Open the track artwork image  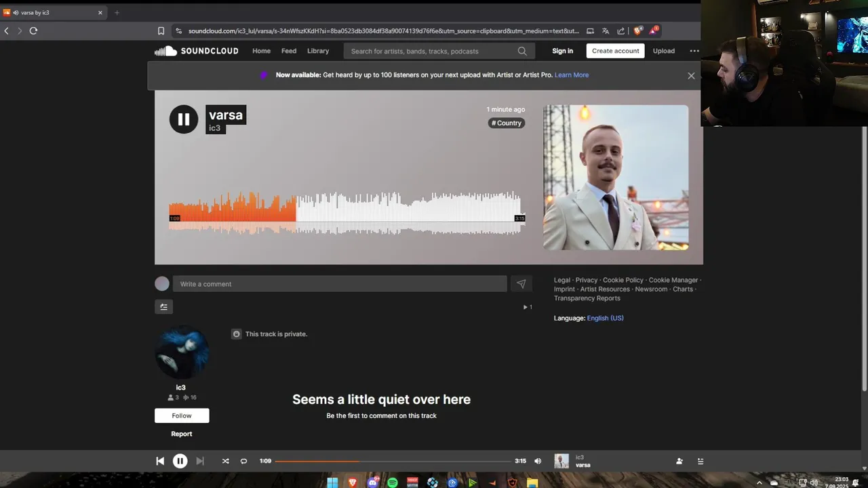point(616,178)
